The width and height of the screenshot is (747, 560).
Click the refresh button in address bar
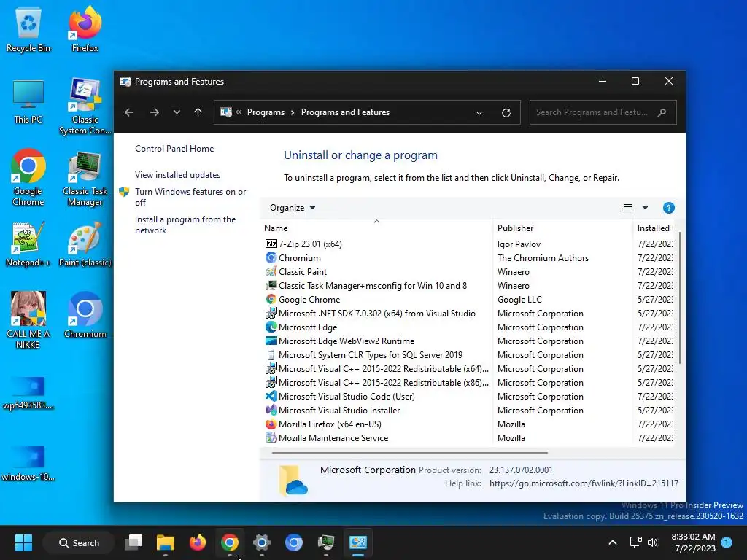(506, 113)
